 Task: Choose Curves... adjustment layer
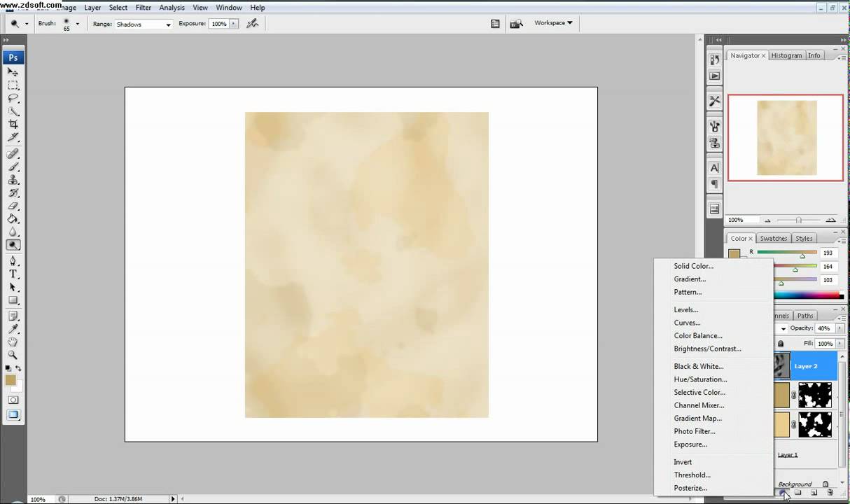click(687, 323)
